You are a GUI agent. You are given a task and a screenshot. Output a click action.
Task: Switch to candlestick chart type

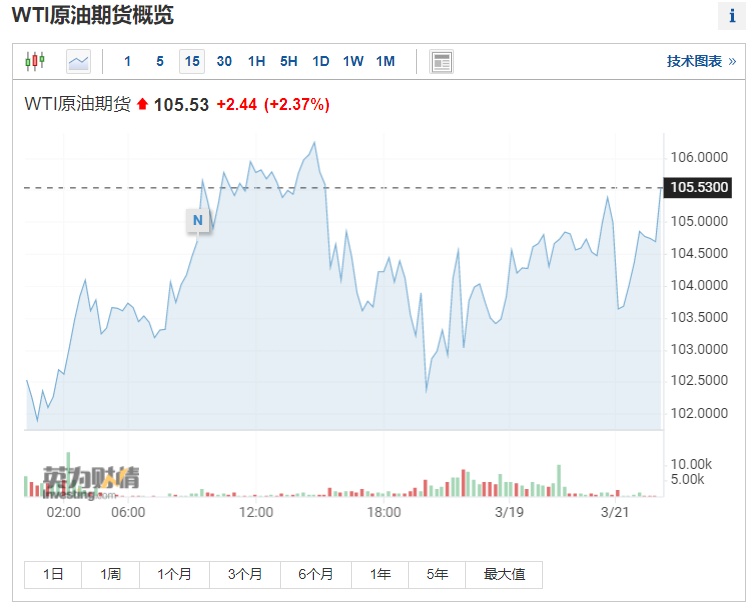tap(35, 61)
